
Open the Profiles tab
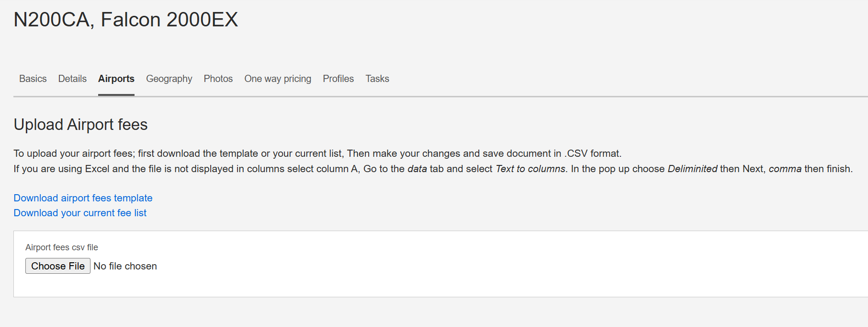pyautogui.click(x=338, y=79)
